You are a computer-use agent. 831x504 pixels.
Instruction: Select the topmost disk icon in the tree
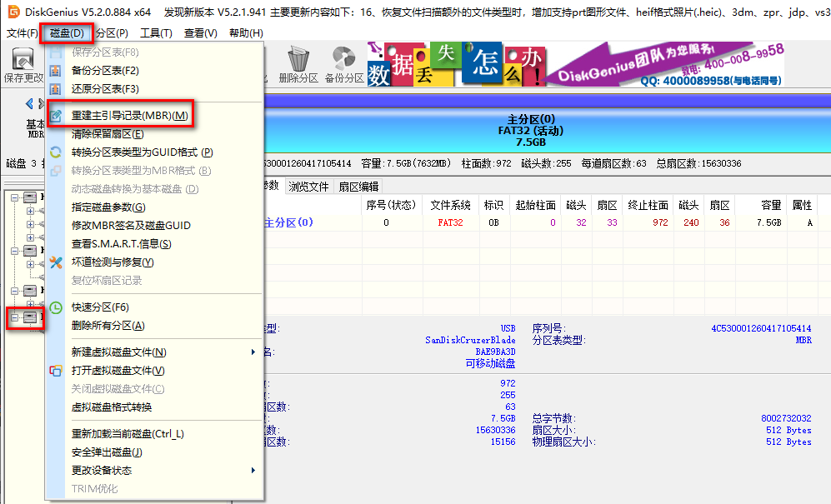[30, 197]
